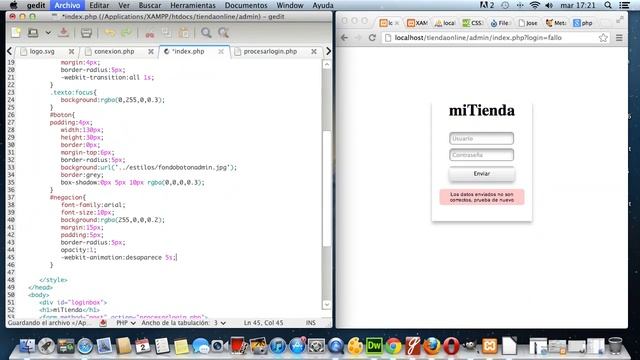Screen dimensions: 640x360
Task: Click the INS indicator in status bar
Action: tap(311, 323)
